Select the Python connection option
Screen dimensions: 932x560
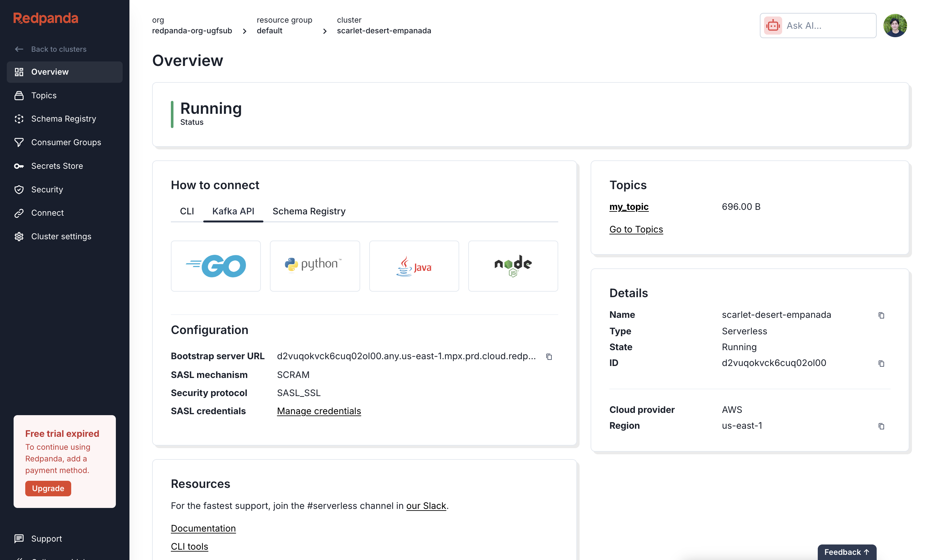point(315,266)
